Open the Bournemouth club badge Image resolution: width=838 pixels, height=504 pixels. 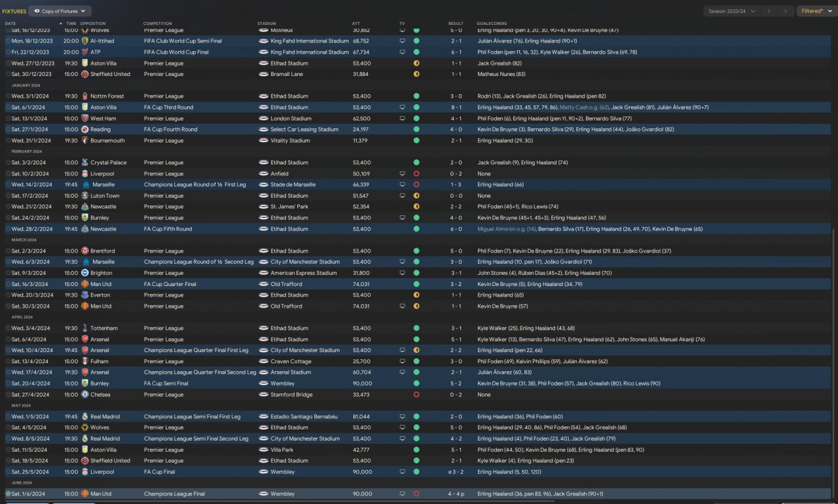point(85,141)
